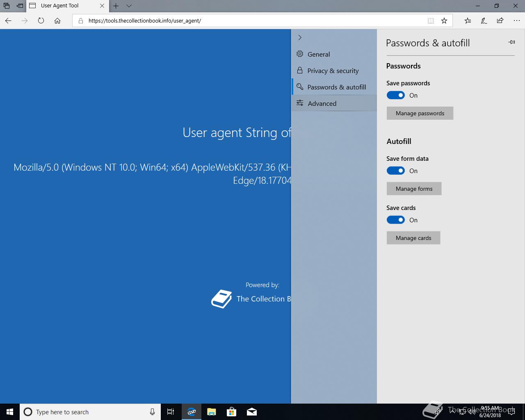525x420 pixels.
Task: Set these tabs aside
Action: tap(19, 6)
